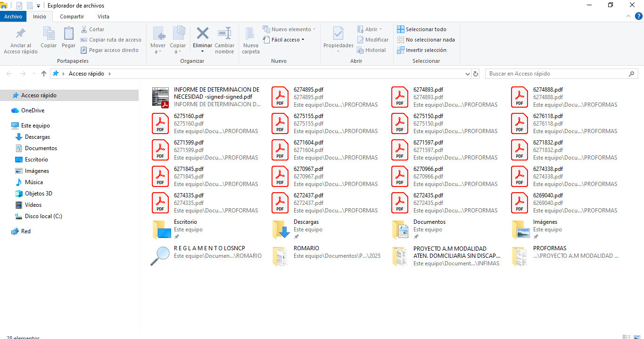Click the Buscar en Acceso rápido search box
644x339 pixels.
(x=556, y=74)
